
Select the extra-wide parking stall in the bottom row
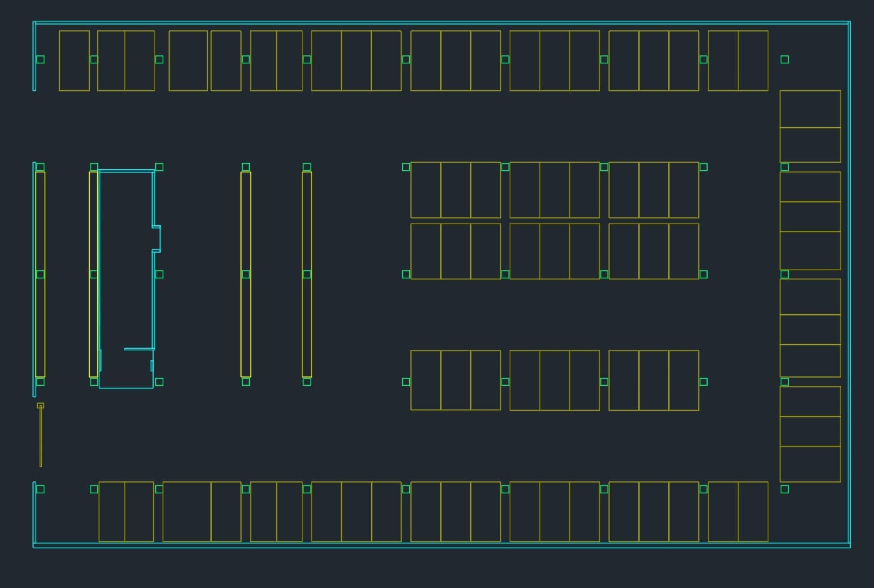pyautogui.click(x=187, y=512)
